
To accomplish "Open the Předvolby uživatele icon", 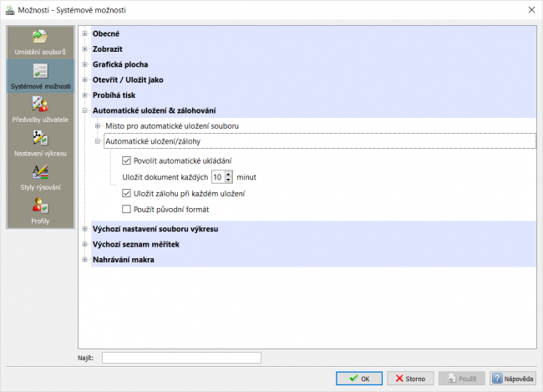I will point(40,104).
